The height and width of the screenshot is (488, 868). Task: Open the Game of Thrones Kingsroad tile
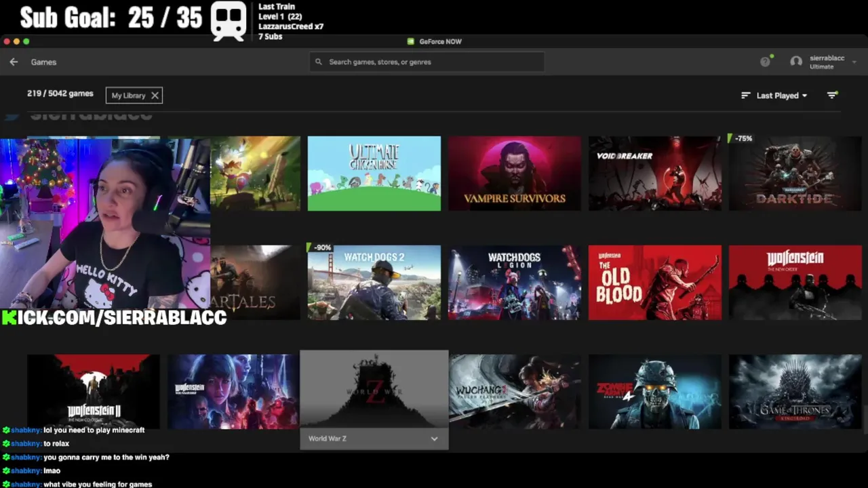click(795, 392)
